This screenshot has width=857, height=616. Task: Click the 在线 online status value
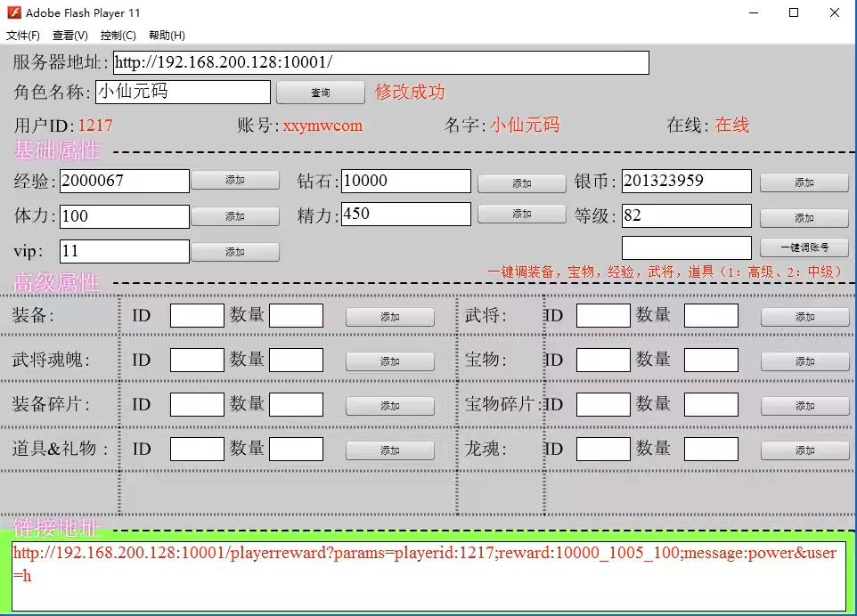[732, 125]
